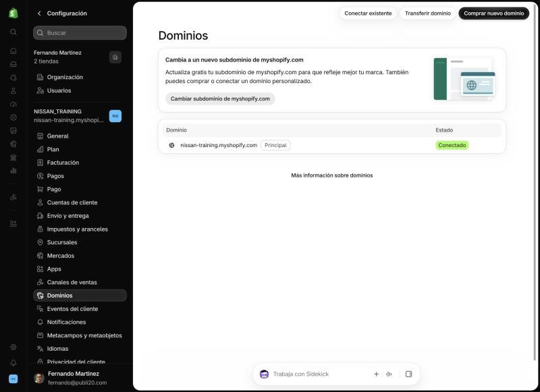Open Eventos del cliente settings
This screenshot has height=392, width=540.
pyautogui.click(x=80, y=309)
